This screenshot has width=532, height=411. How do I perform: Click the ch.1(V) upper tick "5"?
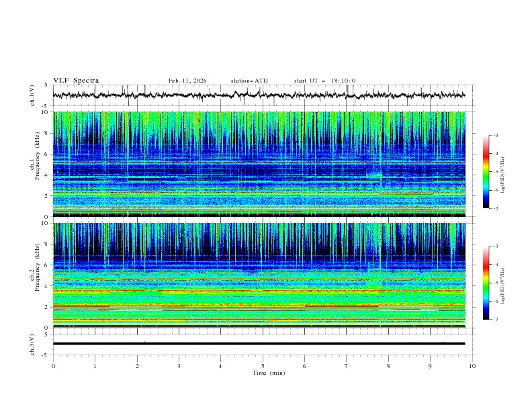coord(46,85)
